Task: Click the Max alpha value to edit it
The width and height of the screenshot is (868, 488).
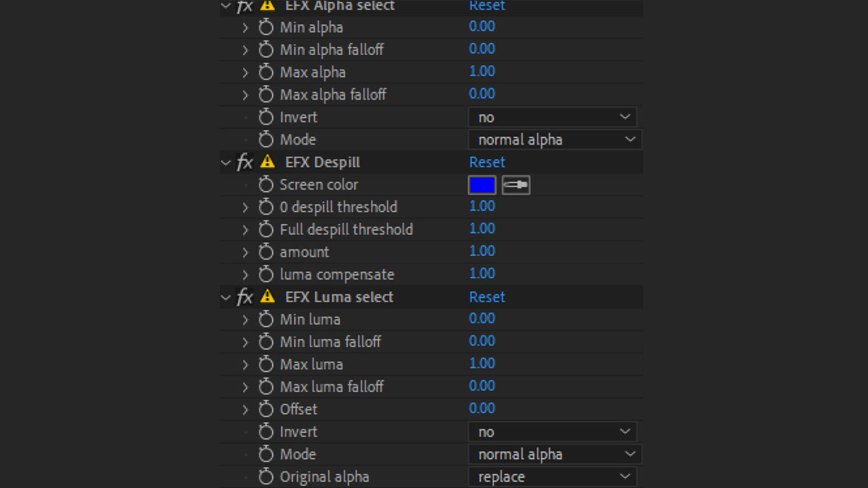Action: pyautogui.click(x=482, y=72)
